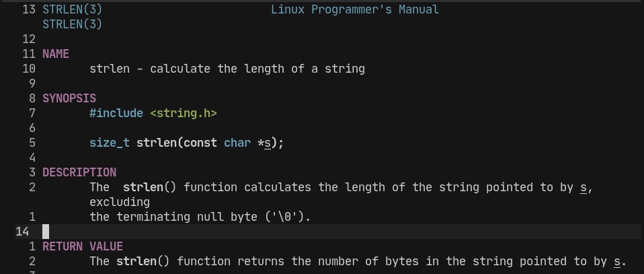Screen dimensions: 644x274
Task: Click the block cursor on line 14
Action: pos(46,232)
